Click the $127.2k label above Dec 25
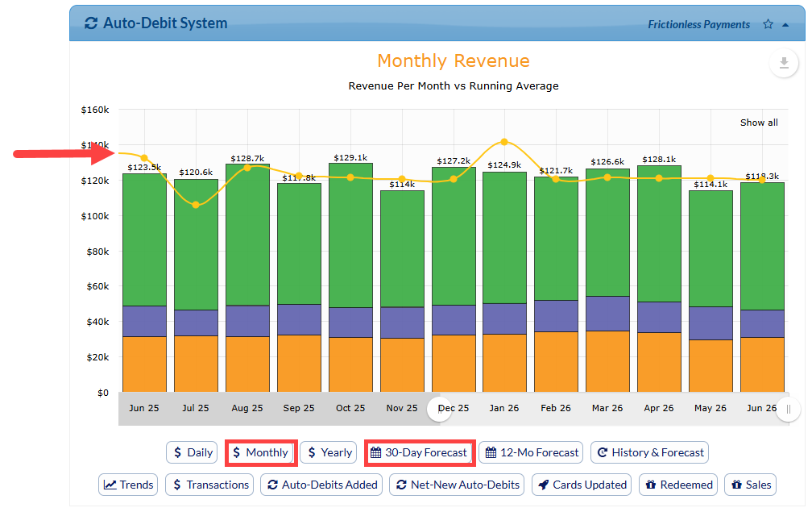The width and height of the screenshot is (812, 512). click(x=454, y=160)
